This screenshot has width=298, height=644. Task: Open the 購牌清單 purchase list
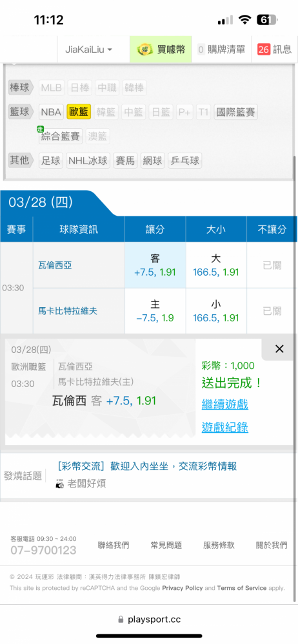pos(221,50)
